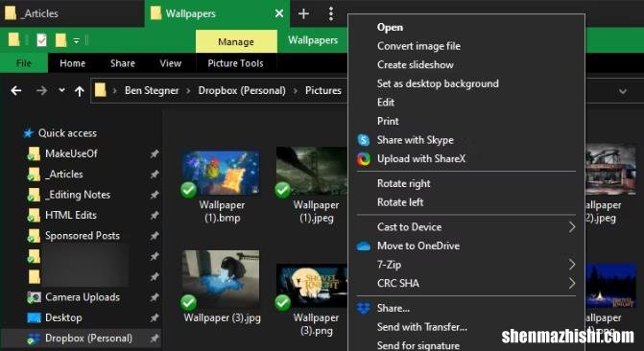Screen dimensions: 644x351
Task: Open _Editing Notes folder in sidebar
Action: click(78, 195)
